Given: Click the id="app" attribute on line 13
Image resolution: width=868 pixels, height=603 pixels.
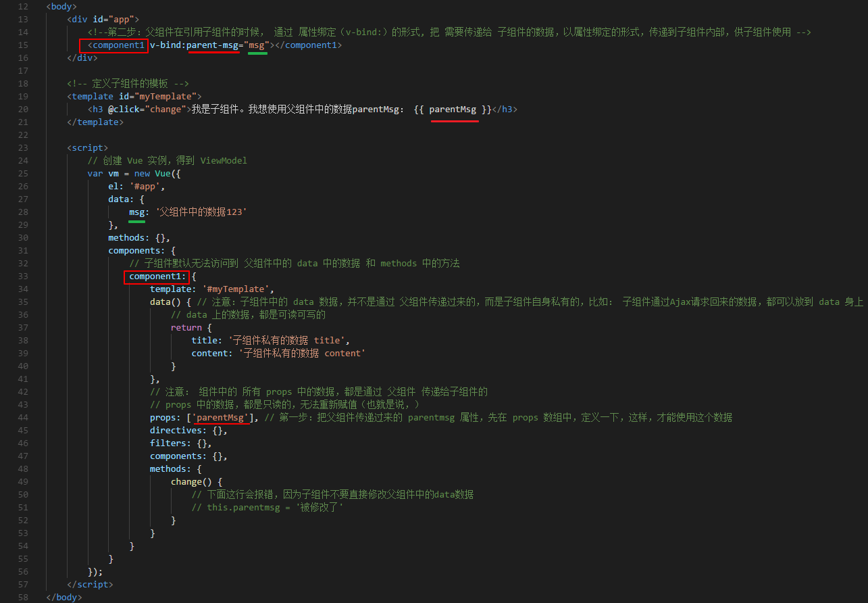Looking at the screenshot, I should [113, 19].
